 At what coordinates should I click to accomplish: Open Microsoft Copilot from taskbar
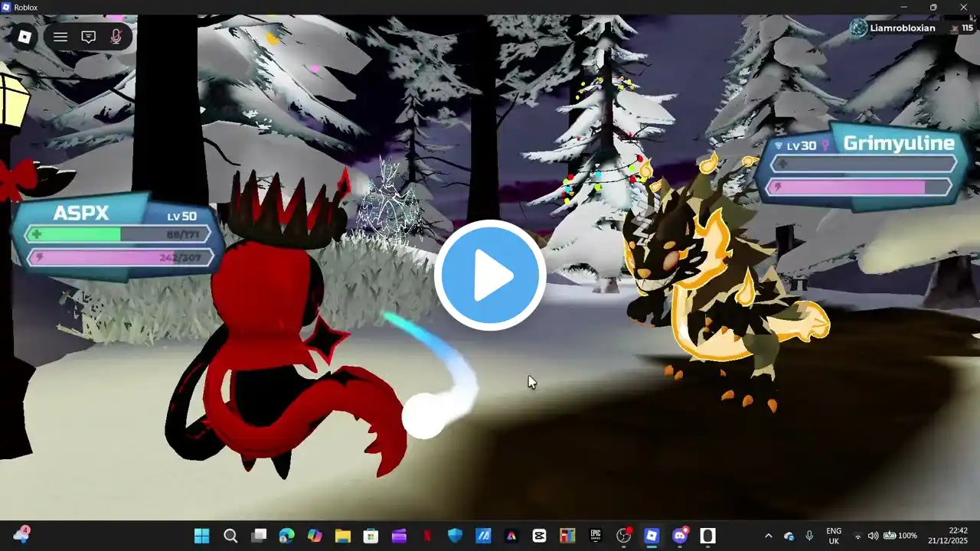(315, 536)
